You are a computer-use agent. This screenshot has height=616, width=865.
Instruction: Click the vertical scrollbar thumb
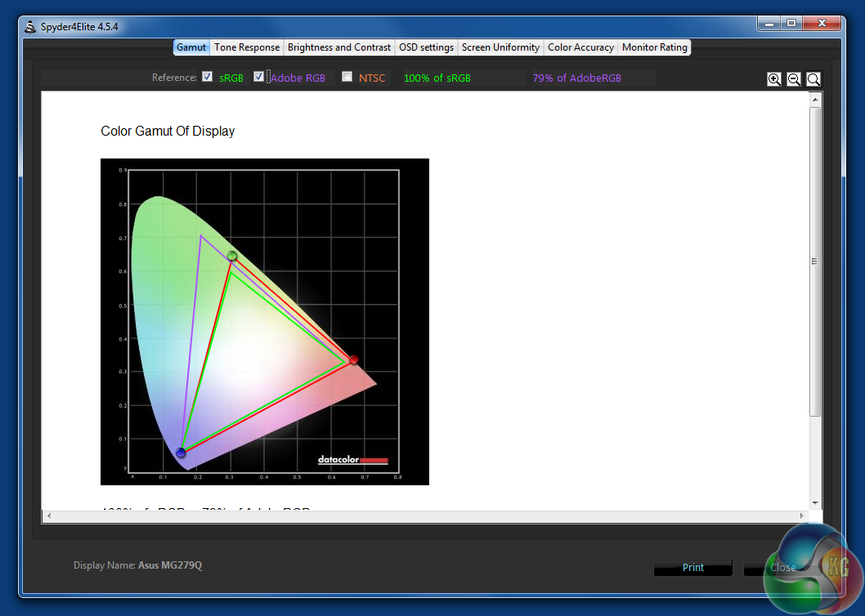point(814,261)
